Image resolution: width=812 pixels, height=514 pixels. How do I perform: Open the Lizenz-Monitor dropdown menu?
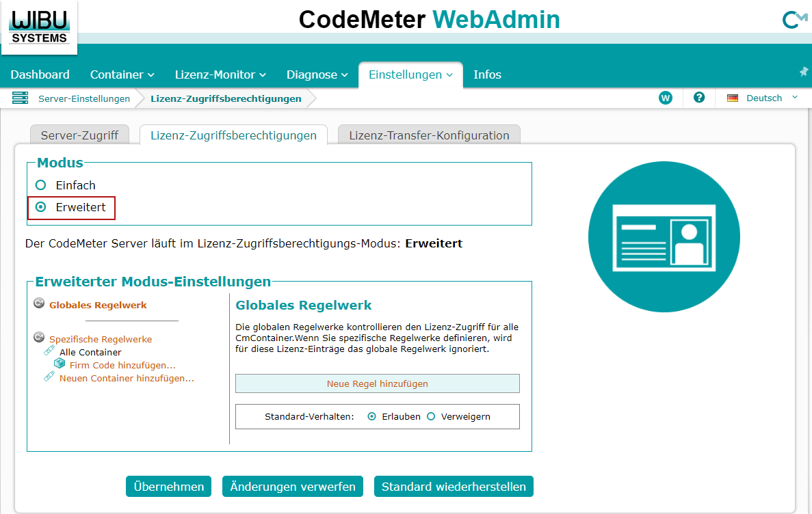point(220,75)
